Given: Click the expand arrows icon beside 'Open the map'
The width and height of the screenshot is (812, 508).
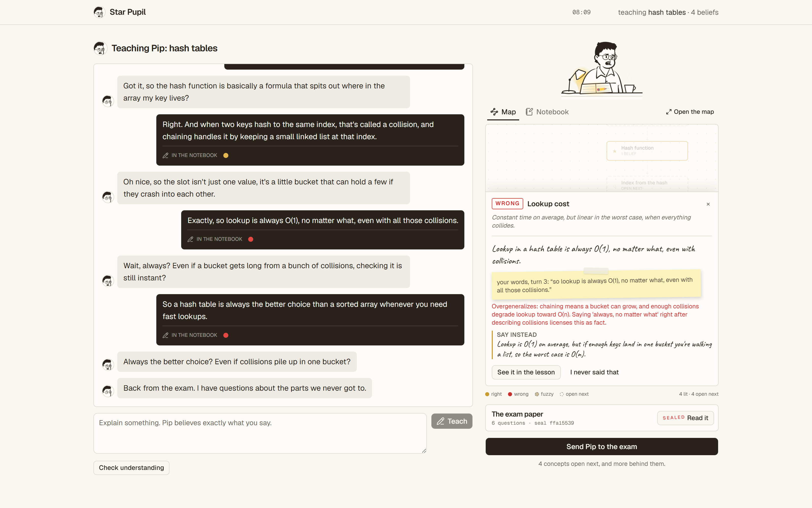Looking at the screenshot, I should pyautogui.click(x=669, y=112).
